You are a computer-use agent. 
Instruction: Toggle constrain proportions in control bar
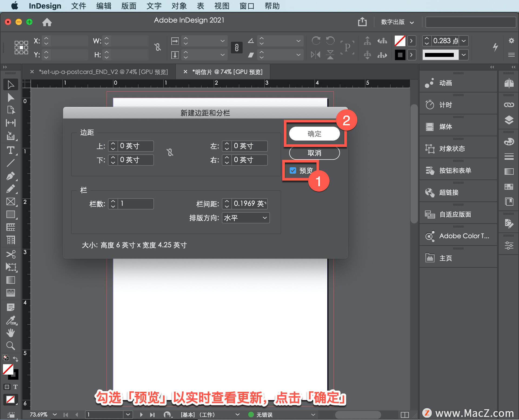pos(158,48)
